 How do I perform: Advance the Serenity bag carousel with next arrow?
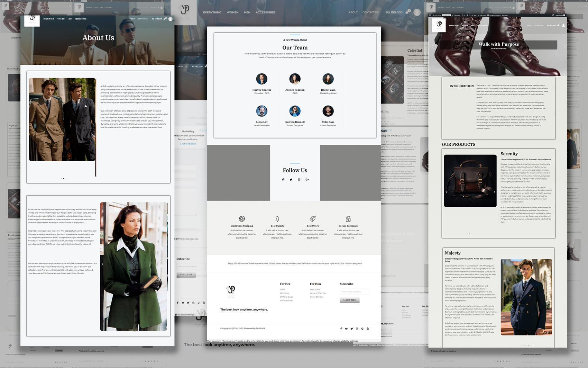tap(494, 192)
